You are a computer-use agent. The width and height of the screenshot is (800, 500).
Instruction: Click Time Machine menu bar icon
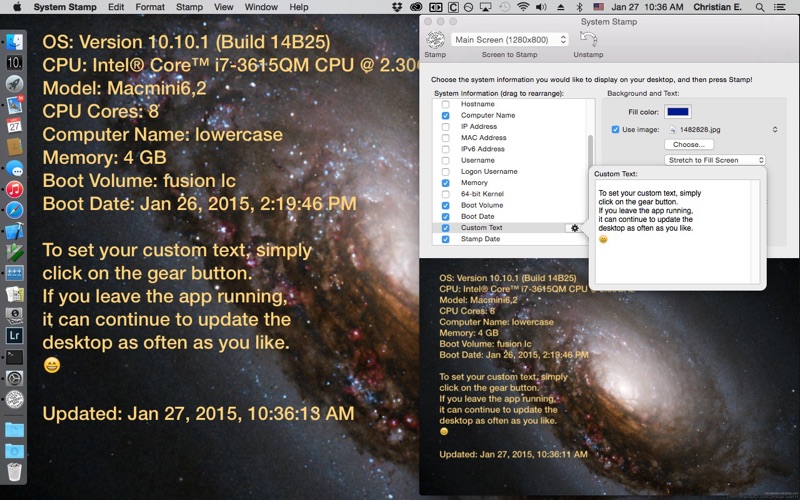504,7
